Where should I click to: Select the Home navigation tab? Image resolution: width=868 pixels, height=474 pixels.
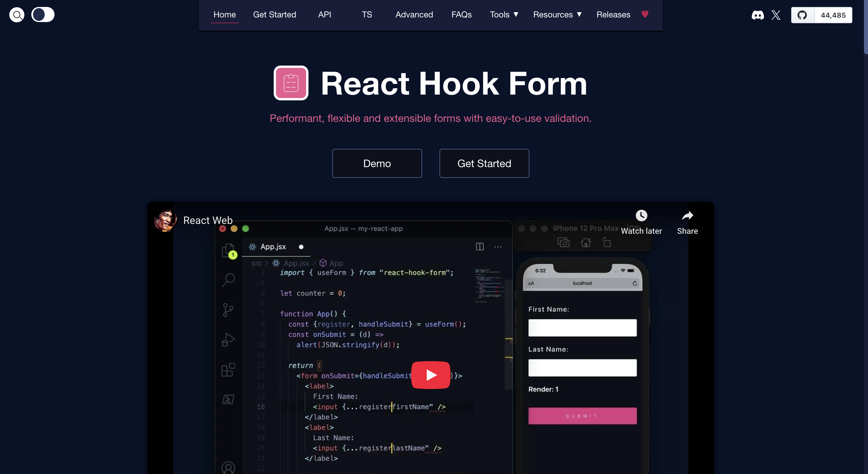[224, 15]
